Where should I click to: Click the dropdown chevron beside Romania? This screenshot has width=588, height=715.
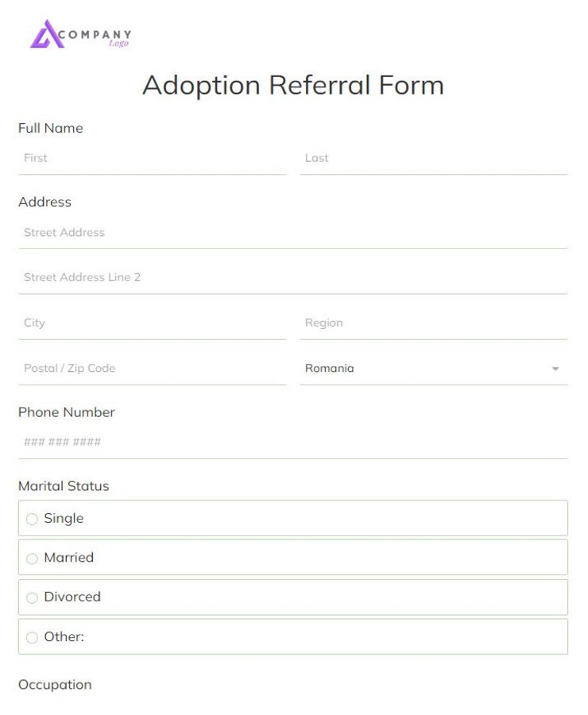tap(555, 369)
